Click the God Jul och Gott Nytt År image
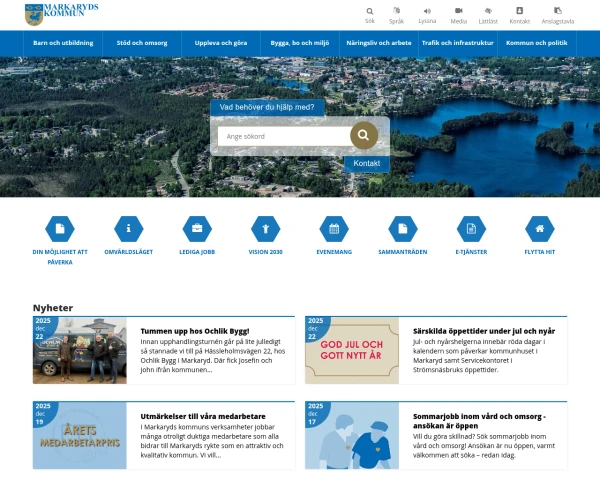This screenshot has height=480, width=600. tap(352, 350)
